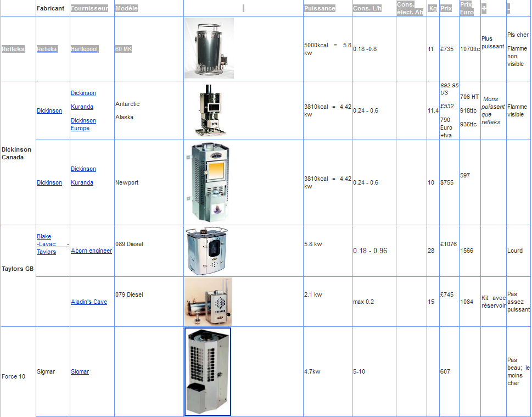Open the Dickinson Europe supplier link
This screenshot has width=532, height=417.
tap(83, 124)
